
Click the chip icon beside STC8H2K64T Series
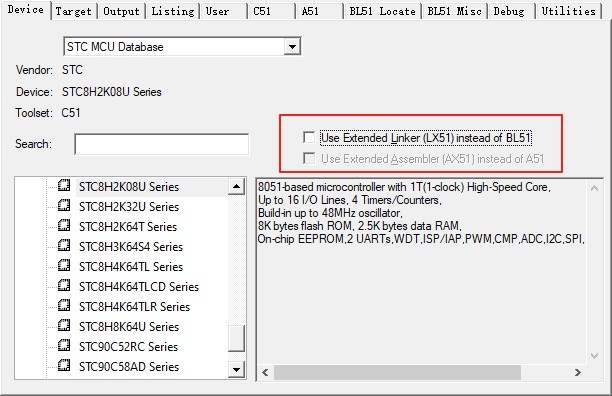pos(64,226)
